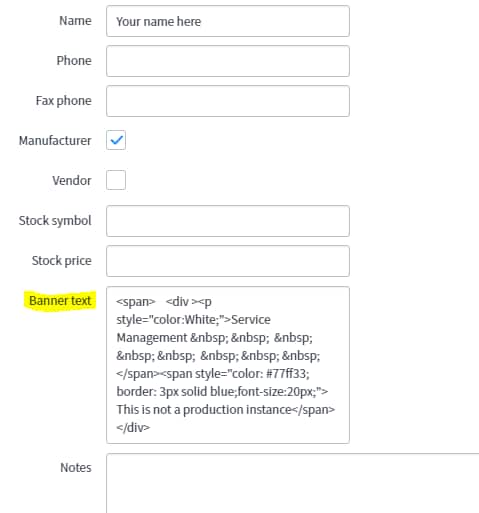
Task: Click the Manufacturer label
Action: pos(55,141)
